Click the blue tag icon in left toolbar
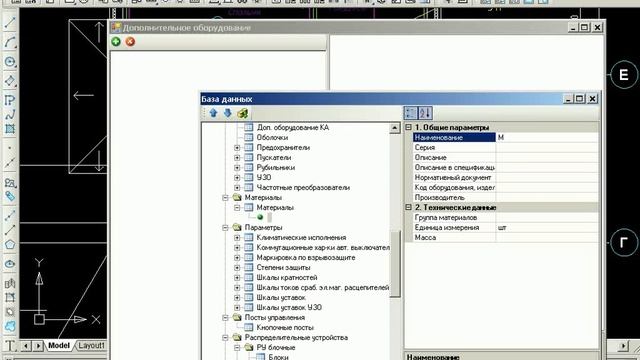The width and height of the screenshot is (640, 360). (10, 196)
